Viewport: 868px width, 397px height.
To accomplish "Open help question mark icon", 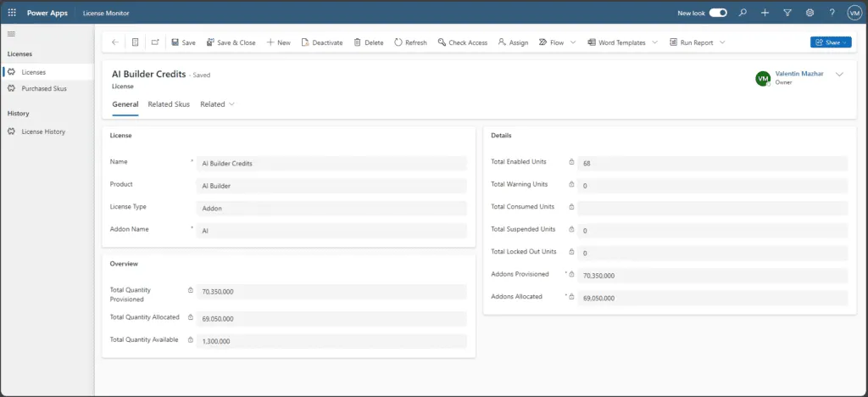I will coord(832,13).
